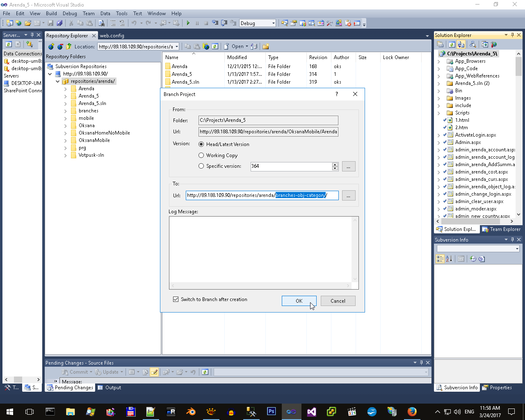
Task: Switch to the web.config tab
Action: [112, 36]
